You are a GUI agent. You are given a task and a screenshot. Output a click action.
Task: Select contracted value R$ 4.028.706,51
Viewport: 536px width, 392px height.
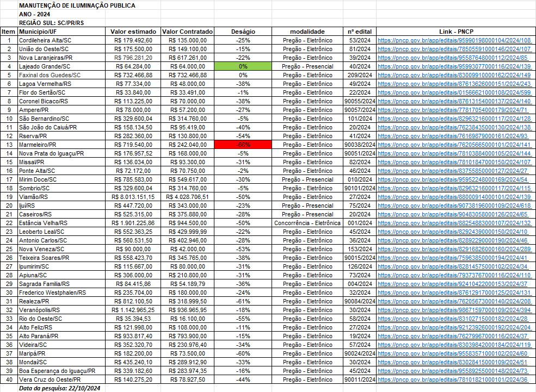pos(187,197)
